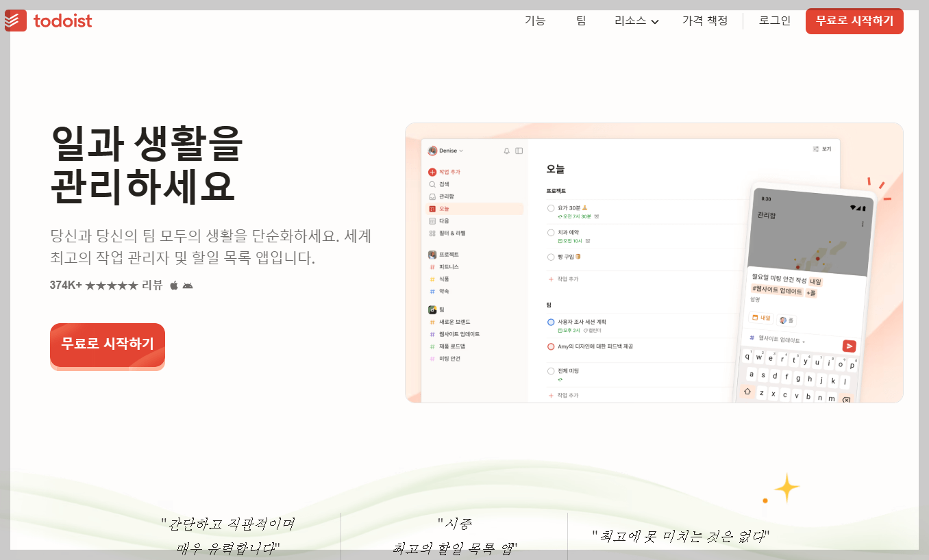Image resolution: width=929 pixels, height=560 pixels.
Task: Mark 사용자 조사 세션 계획 as done
Action: coord(551,321)
